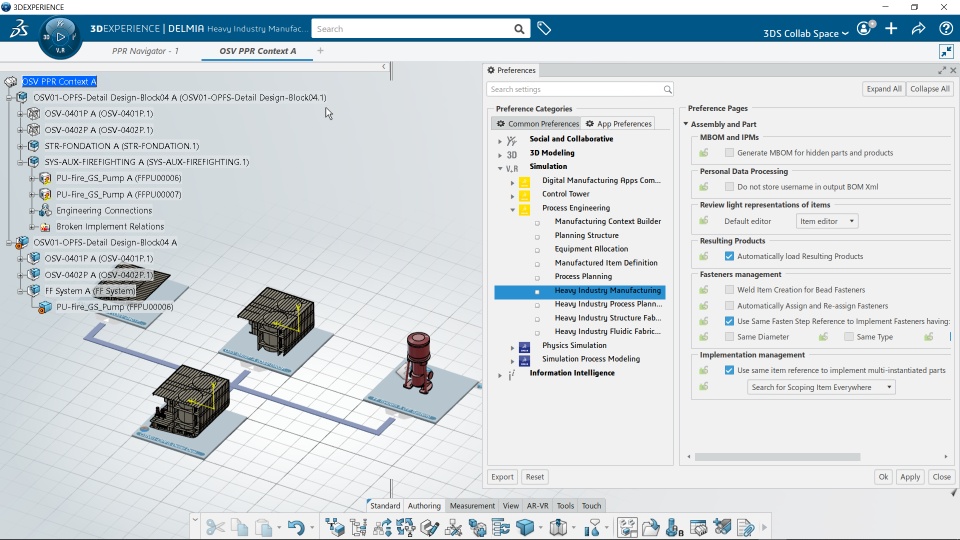960x540 pixels.
Task: Switch to the Authoring toolbar tab
Action: coord(424,506)
